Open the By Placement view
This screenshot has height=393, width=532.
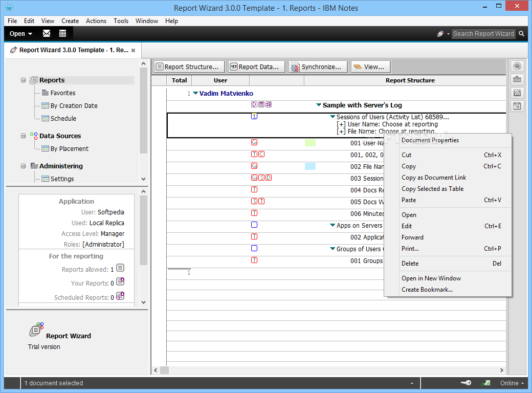pyautogui.click(x=69, y=148)
